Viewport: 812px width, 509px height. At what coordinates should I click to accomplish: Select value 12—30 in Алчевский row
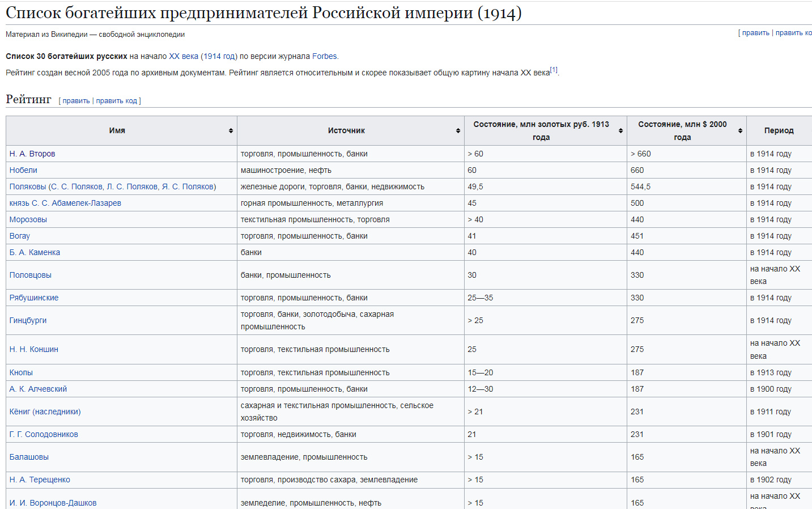[481, 389]
